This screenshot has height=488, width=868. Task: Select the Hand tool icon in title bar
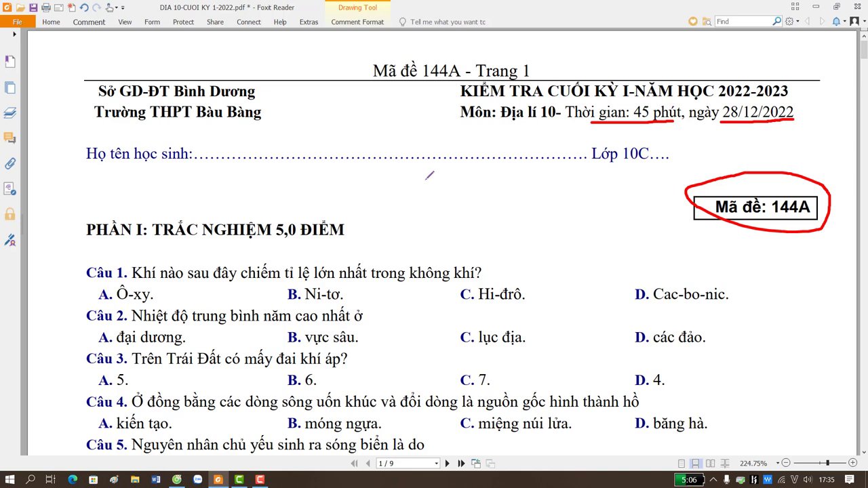109,7
